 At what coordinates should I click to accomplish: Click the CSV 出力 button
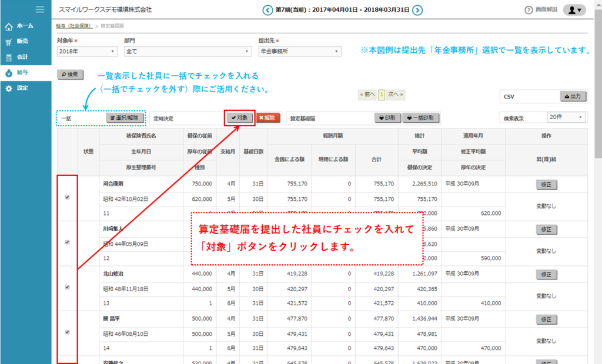(573, 97)
